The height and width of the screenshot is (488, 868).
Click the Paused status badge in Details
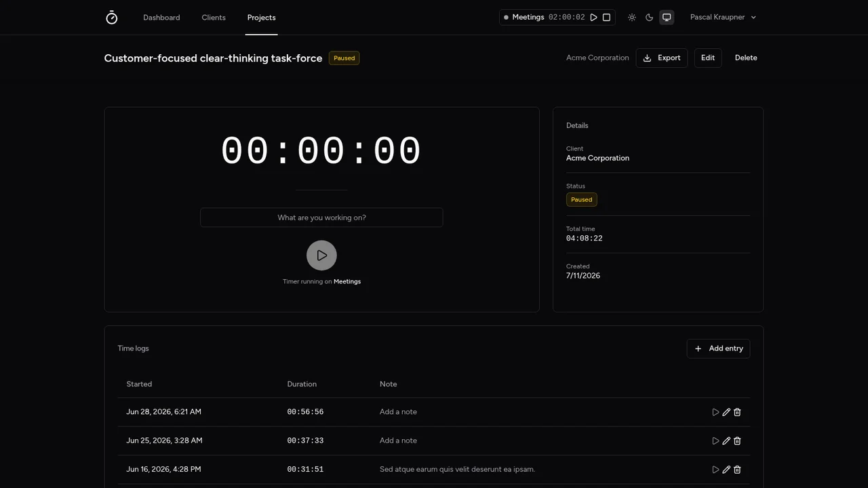(x=582, y=200)
